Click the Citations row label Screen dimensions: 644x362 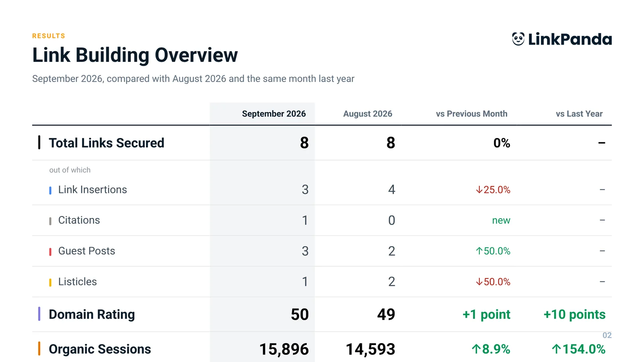(x=79, y=220)
